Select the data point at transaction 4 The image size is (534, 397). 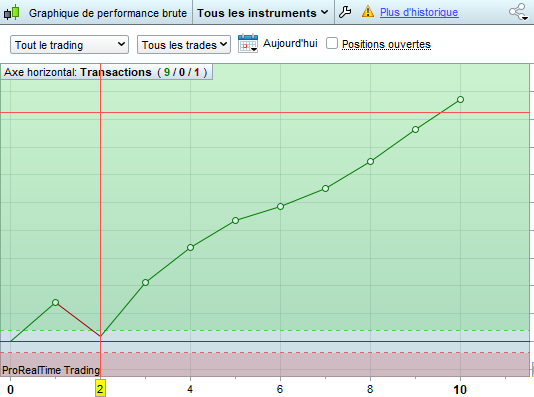[190, 248]
